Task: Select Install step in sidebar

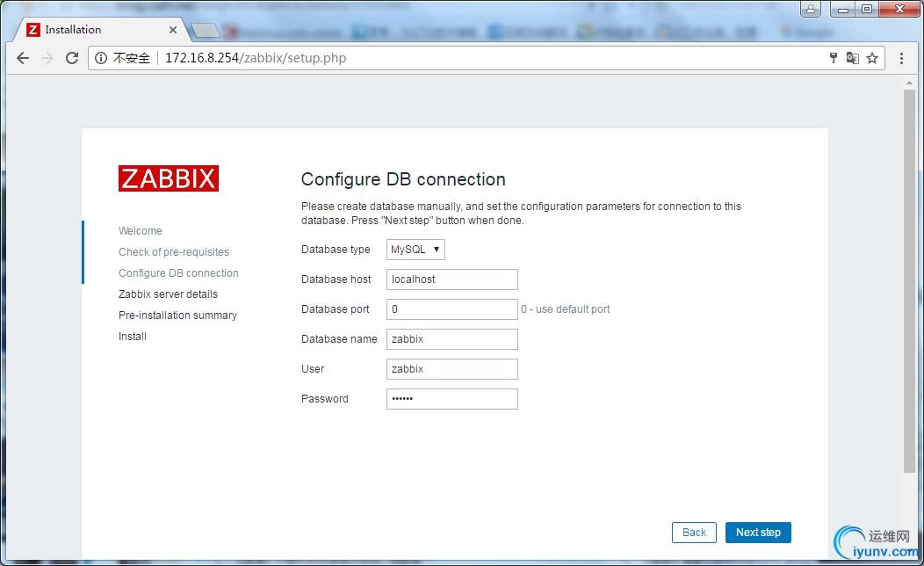Action: 133,336
